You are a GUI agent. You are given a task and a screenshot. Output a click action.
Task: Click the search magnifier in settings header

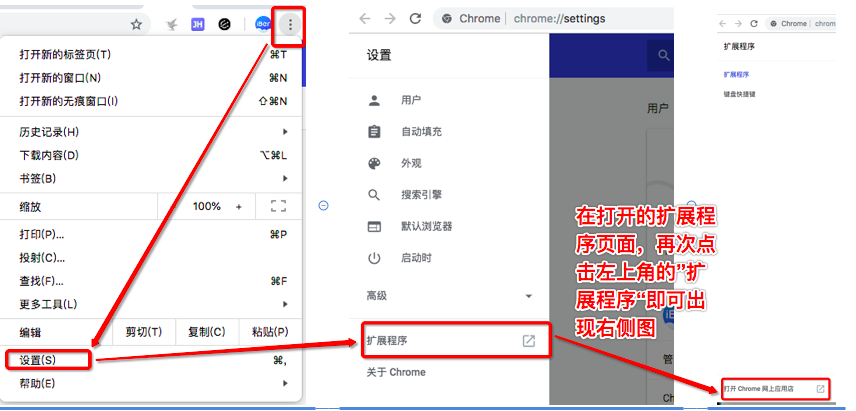click(664, 55)
